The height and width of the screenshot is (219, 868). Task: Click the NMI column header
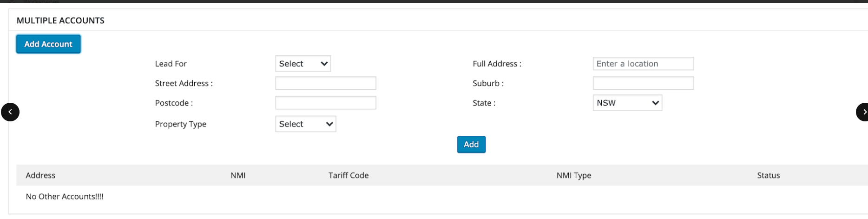click(x=238, y=175)
